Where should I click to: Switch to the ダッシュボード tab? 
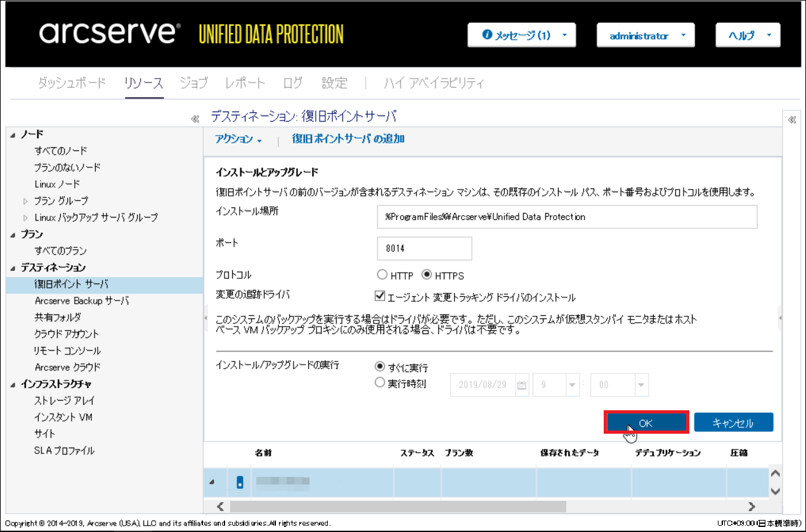tap(72, 83)
